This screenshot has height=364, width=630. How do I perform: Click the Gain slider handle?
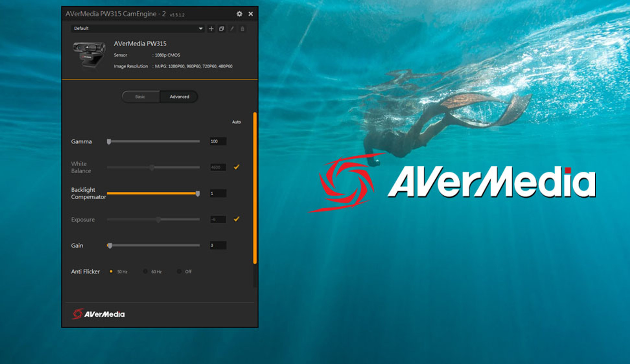pyautogui.click(x=110, y=246)
